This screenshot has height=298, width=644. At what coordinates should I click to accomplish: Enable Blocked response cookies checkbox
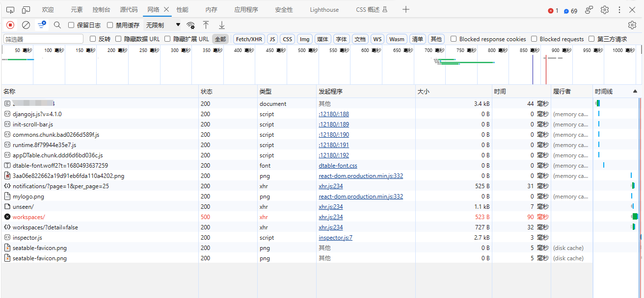pyautogui.click(x=454, y=39)
